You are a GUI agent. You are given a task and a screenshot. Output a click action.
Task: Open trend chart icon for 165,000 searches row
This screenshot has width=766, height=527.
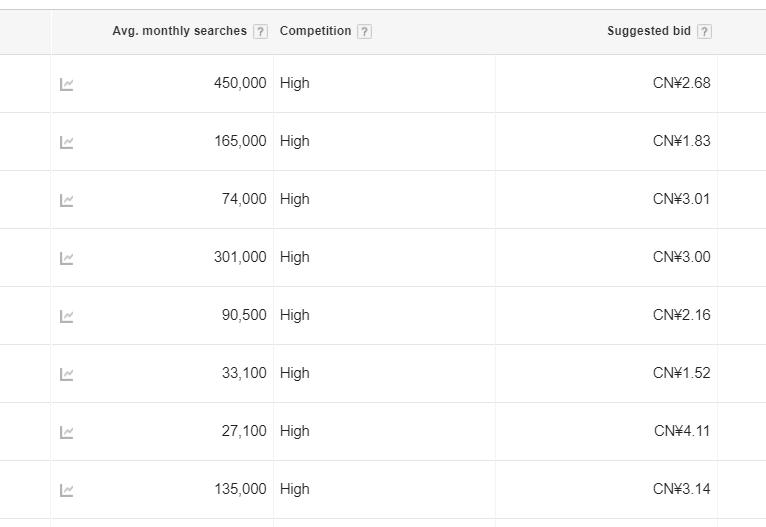(x=67, y=143)
